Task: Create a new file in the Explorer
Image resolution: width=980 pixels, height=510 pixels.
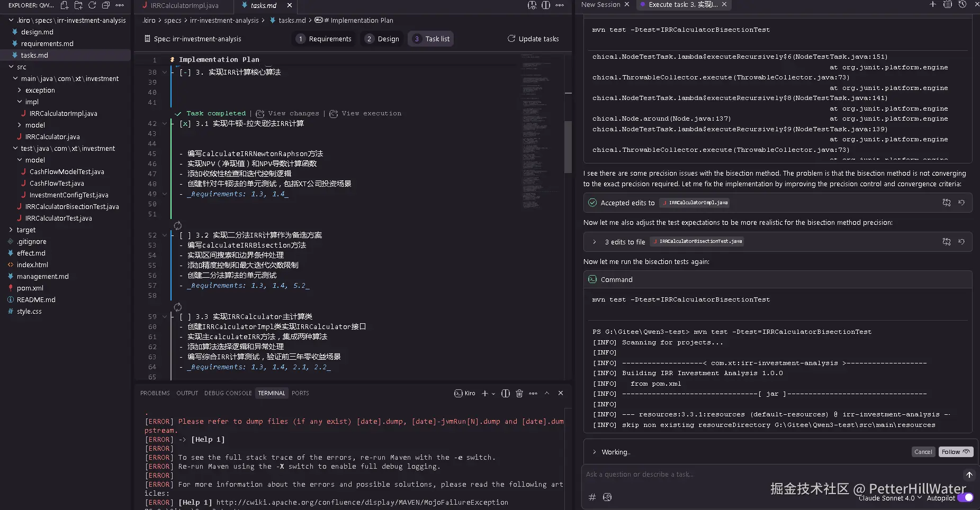Action: (65, 5)
